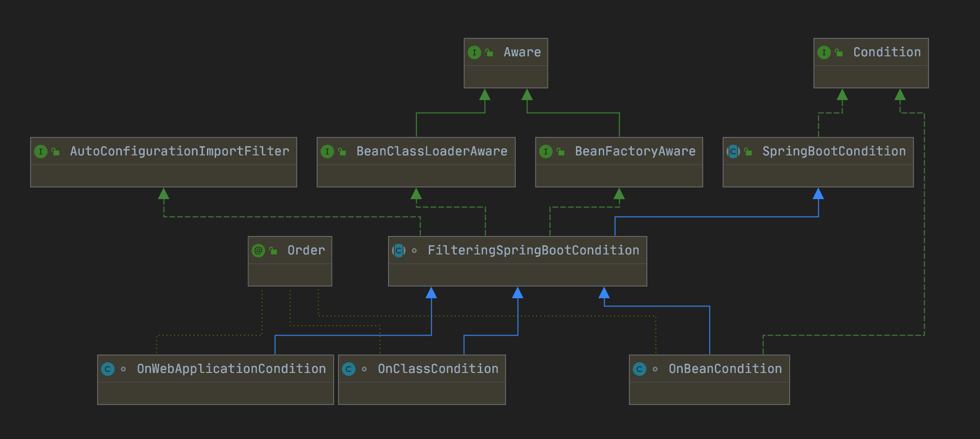Select the OnWebApplicationCondition class name
Image resolution: width=980 pixels, height=439 pixels.
pos(231,369)
